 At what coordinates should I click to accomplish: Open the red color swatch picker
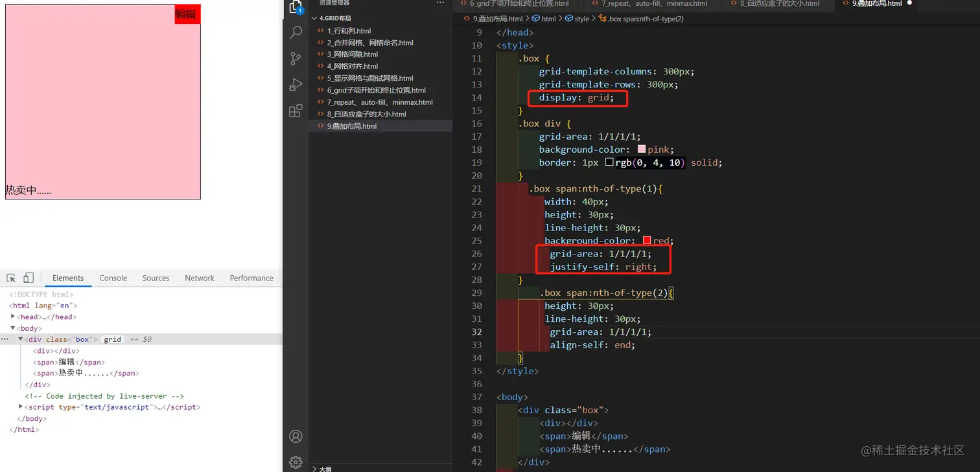pyautogui.click(x=647, y=241)
